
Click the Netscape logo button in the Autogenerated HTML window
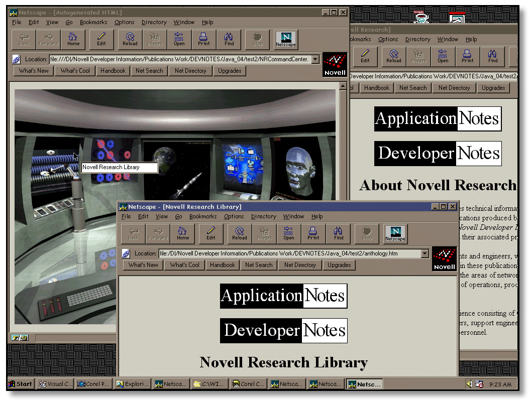[286, 39]
